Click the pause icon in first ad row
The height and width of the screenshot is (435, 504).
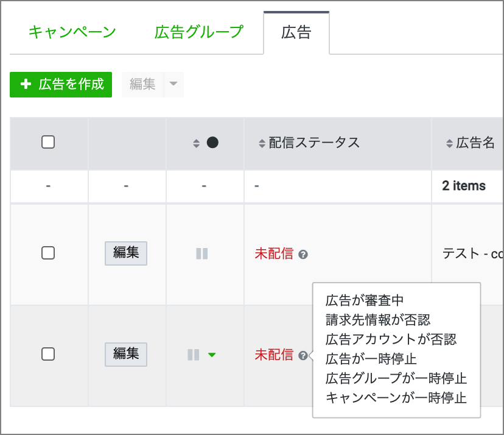(202, 253)
